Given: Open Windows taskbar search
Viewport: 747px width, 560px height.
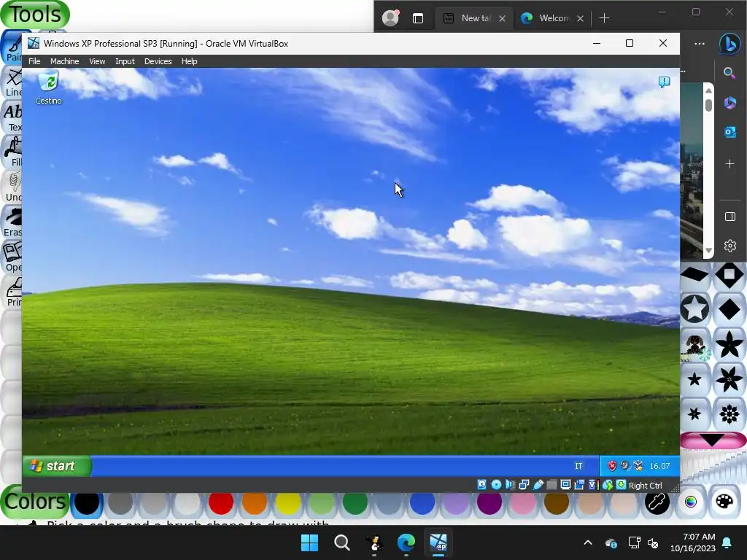Looking at the screenshot, I should point(341,542).
